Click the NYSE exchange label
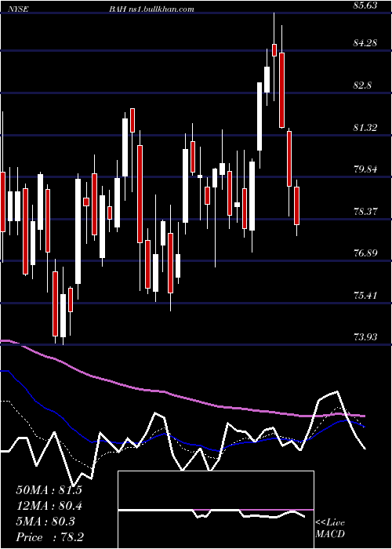 (x=16, y=9)
